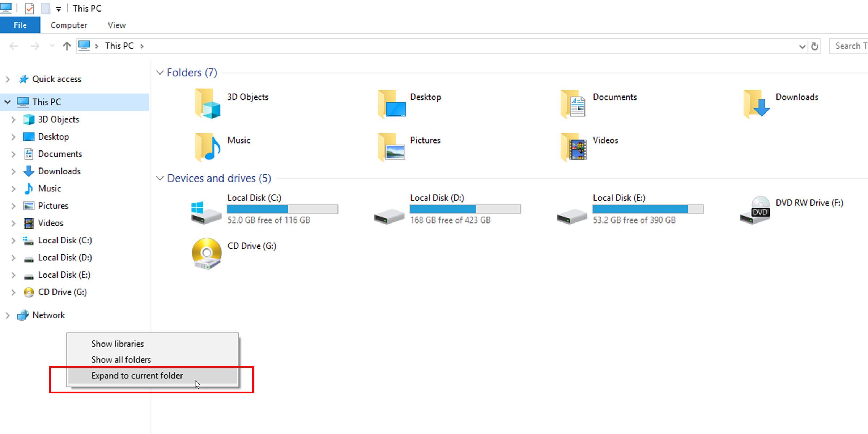Click the Properties checkmark icon in title bar
The height and width of the screenshot is (434, 868).
(x=29, y=8)
